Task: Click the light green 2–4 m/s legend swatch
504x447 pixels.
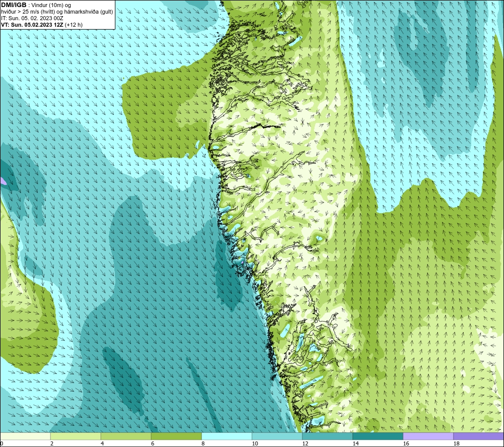Action: click(76, 436)
